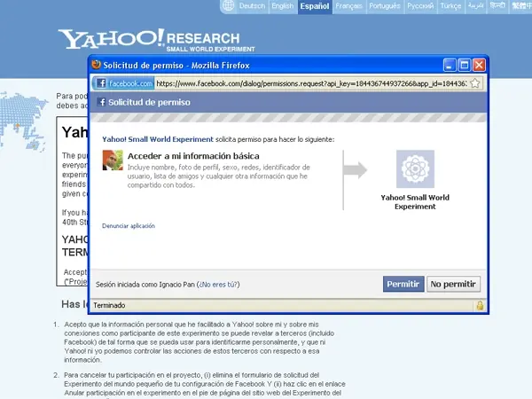Click the URL address field in Firefox

click(x=311, y=83)
